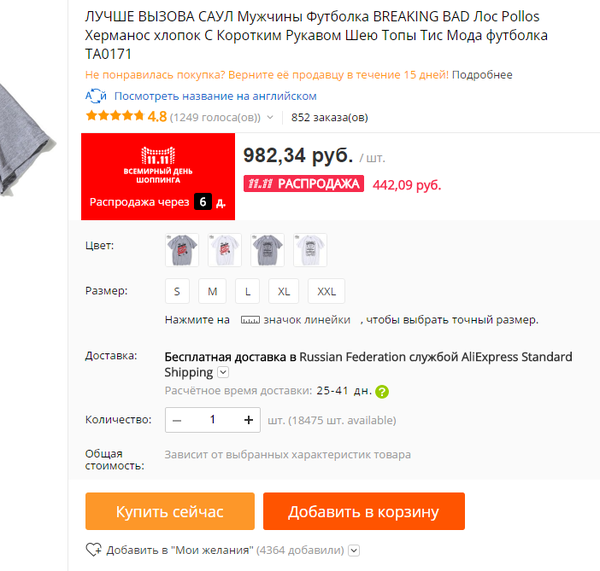Click the Купить сейчас button
600x571 pixels.
170,511
